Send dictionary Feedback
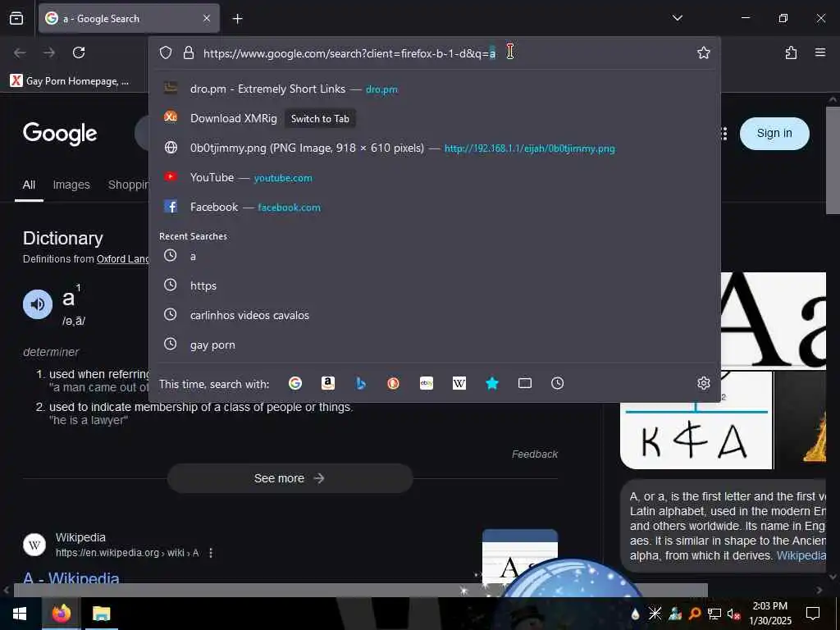 pos(535,454)
